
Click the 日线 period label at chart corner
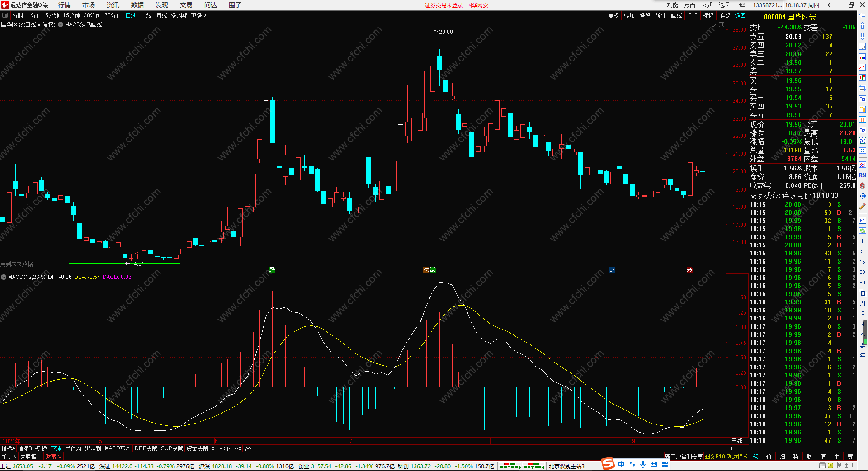(737, 441)
